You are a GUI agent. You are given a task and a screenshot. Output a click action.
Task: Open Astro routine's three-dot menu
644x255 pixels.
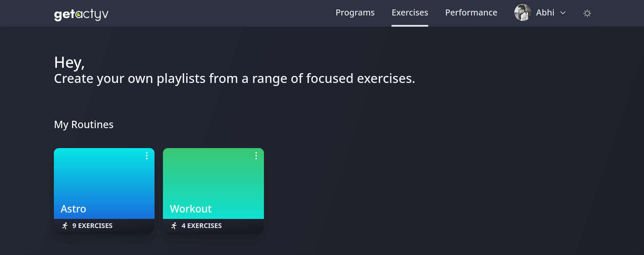[147, 155]
